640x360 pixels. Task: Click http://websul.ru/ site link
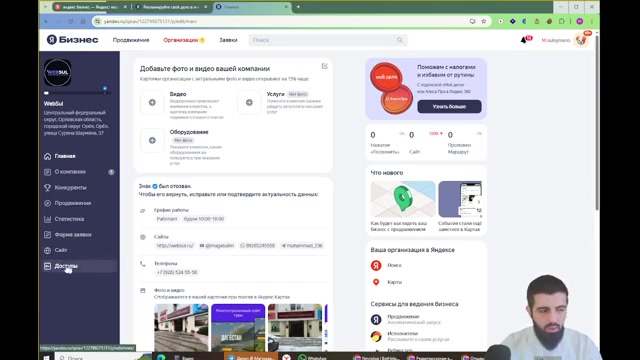point(175,246)
